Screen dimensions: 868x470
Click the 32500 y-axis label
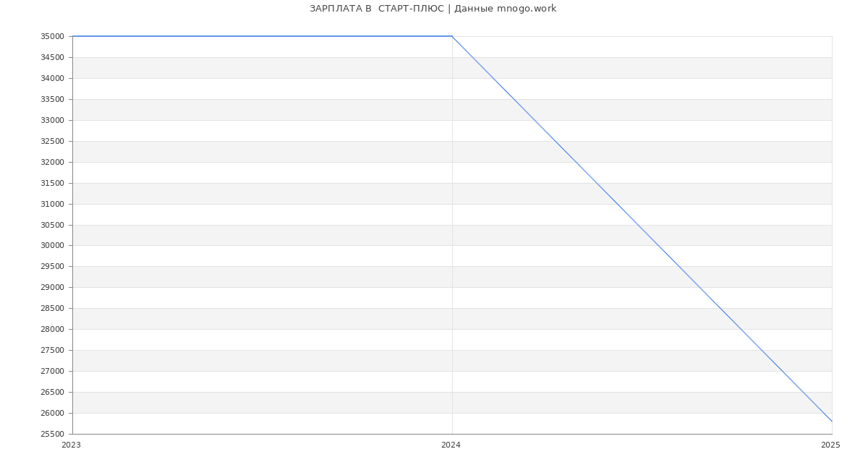[52, 142]
